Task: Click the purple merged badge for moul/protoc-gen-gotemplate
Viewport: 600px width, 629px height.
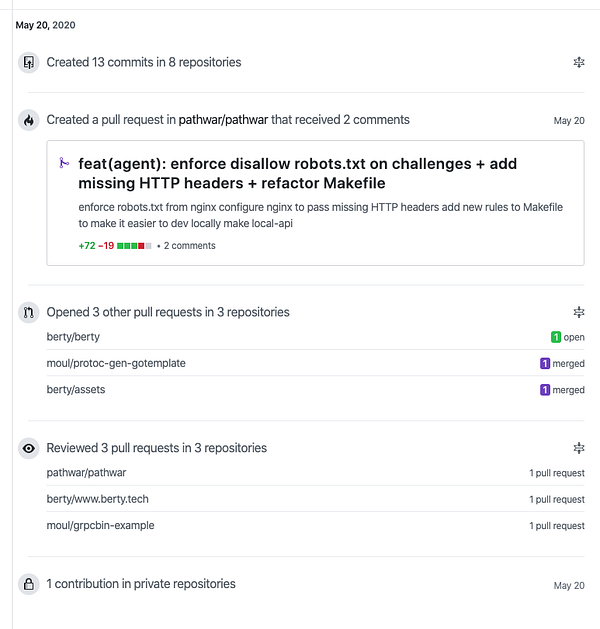Action: coord(545,364)
